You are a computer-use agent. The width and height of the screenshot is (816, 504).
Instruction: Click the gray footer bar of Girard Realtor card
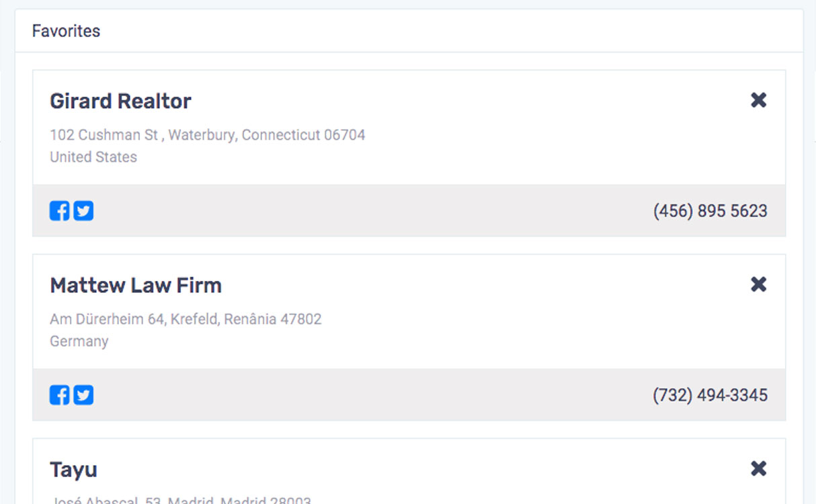[370, 211]
